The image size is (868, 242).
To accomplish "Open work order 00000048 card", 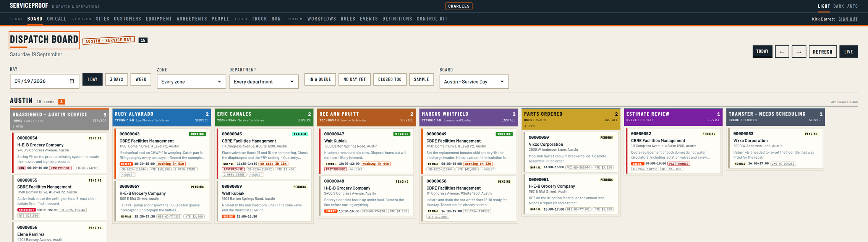I will (x=367, y=196).
